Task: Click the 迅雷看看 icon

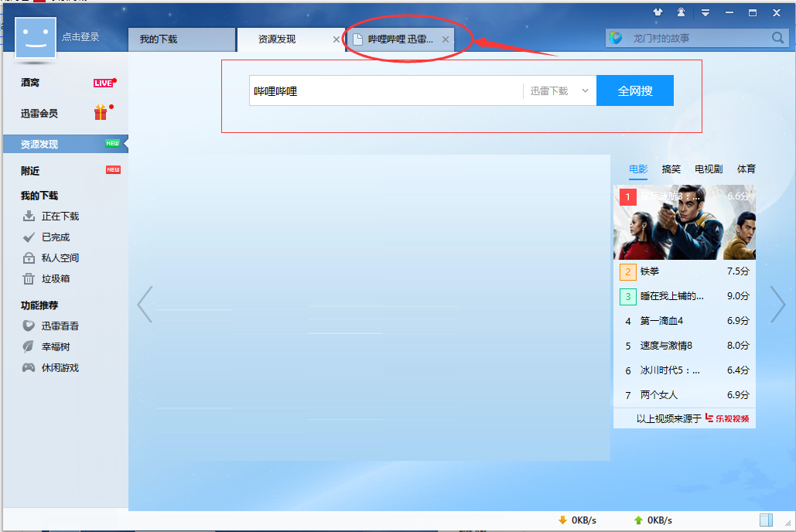Action: (x=29, y=326)
